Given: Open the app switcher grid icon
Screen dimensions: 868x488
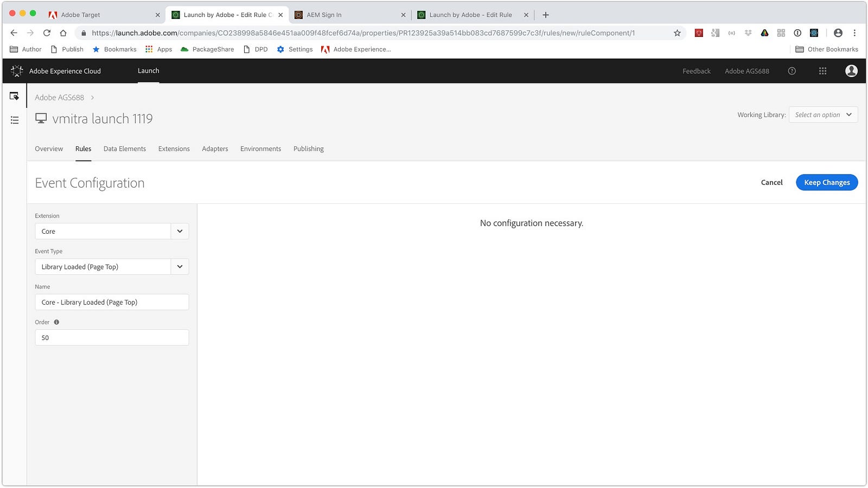Looking at the screenshot, I should pyautogui.click(x=822, y=71).
